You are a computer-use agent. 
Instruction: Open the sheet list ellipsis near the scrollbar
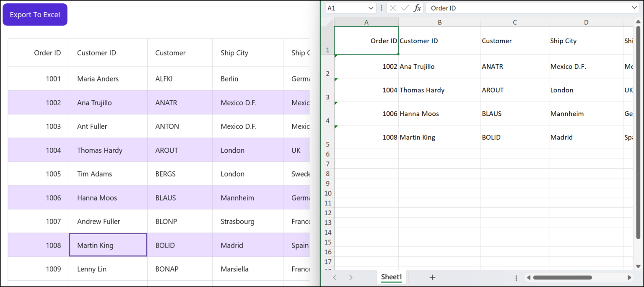[x=516, y=277]
